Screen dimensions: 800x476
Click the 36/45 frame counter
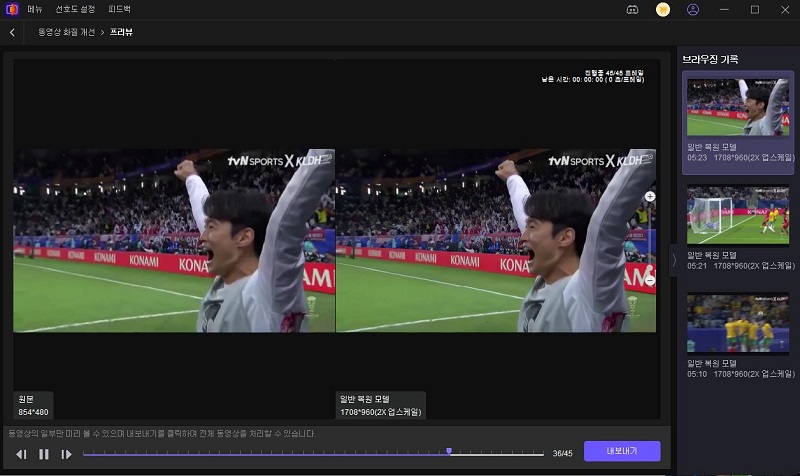tap(562, 453)
